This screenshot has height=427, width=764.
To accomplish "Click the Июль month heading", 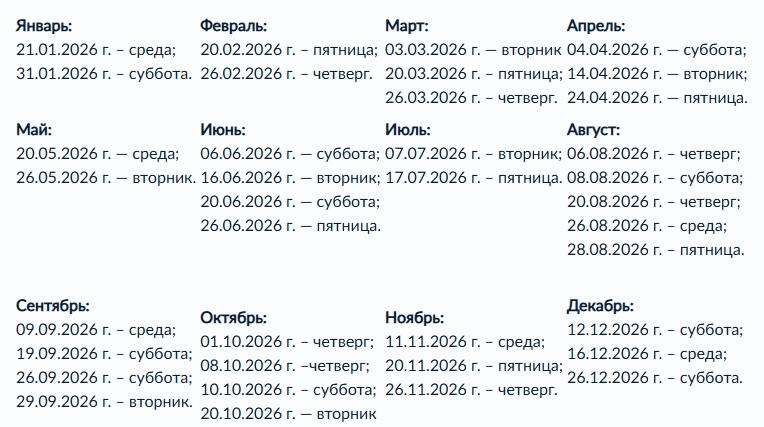I will 408,130.
